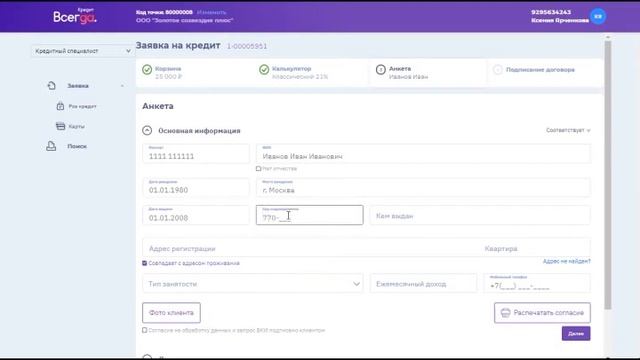Click the Корзина step checkmark icon
Image resolution: width=640 pixels, height=360 pixels.
point(147,70)
